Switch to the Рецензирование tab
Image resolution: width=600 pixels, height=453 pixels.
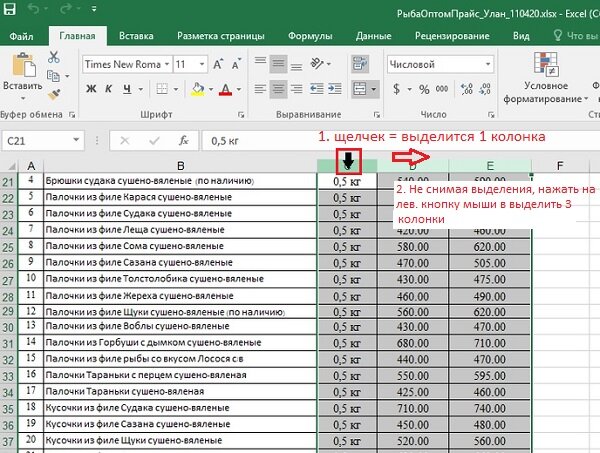tap(452, 36)
